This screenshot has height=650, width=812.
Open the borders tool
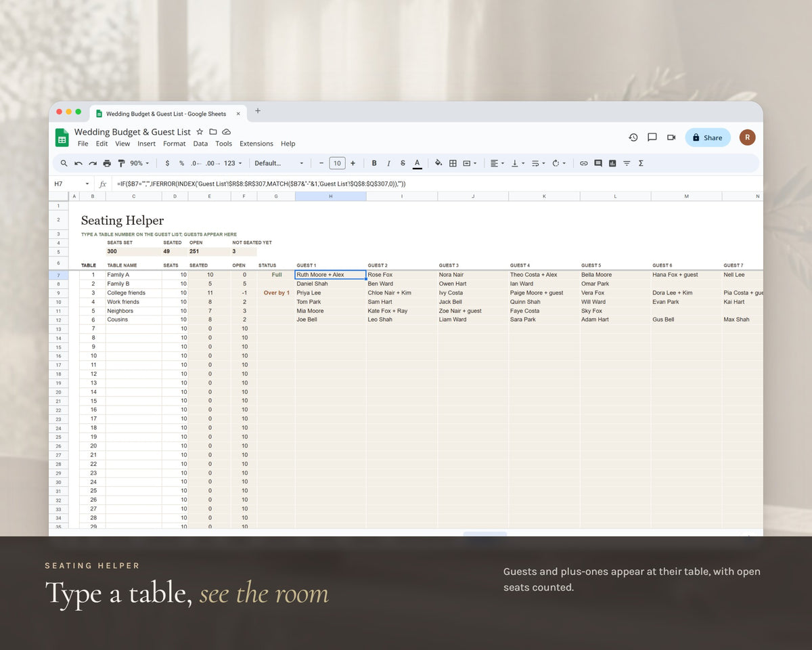453,163
